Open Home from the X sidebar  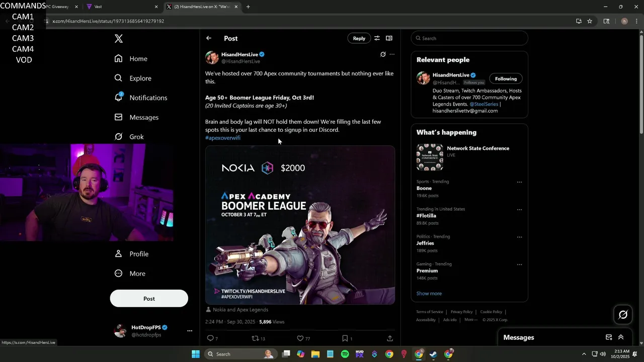pyautogui.click(x=131, y=59)
